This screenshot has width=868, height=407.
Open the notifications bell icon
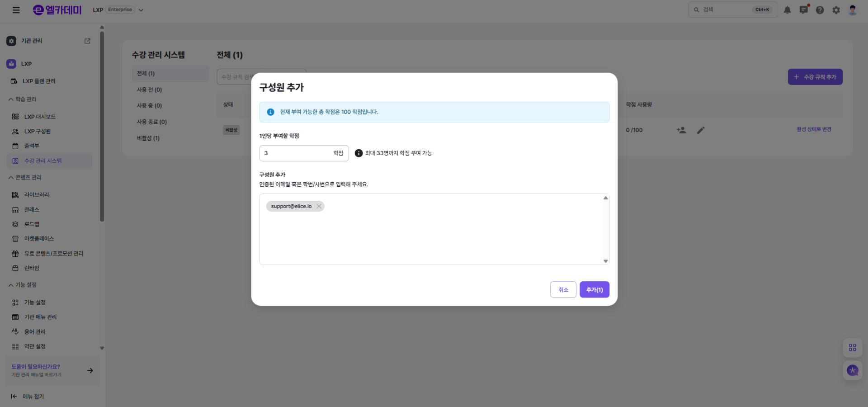(x=787, y=9)
